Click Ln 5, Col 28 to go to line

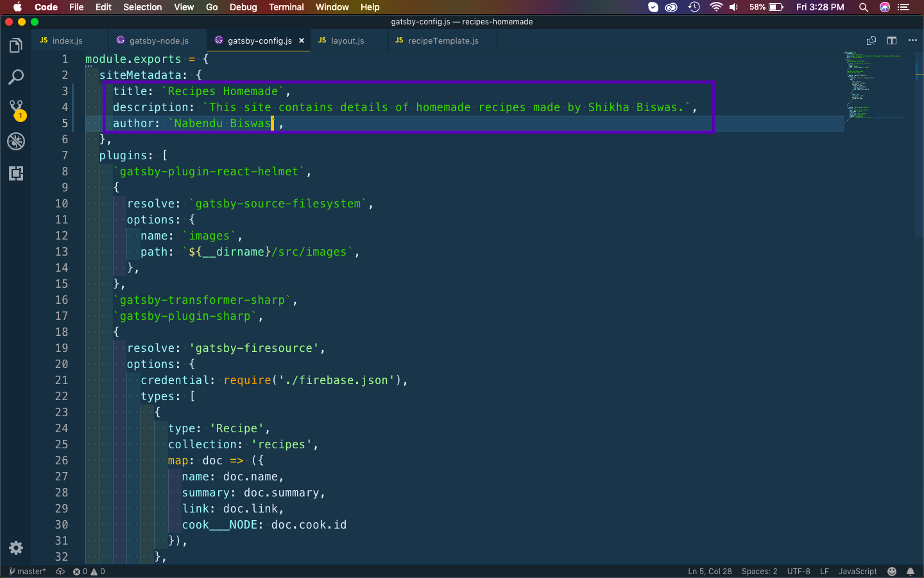click(x=710, y=572)
